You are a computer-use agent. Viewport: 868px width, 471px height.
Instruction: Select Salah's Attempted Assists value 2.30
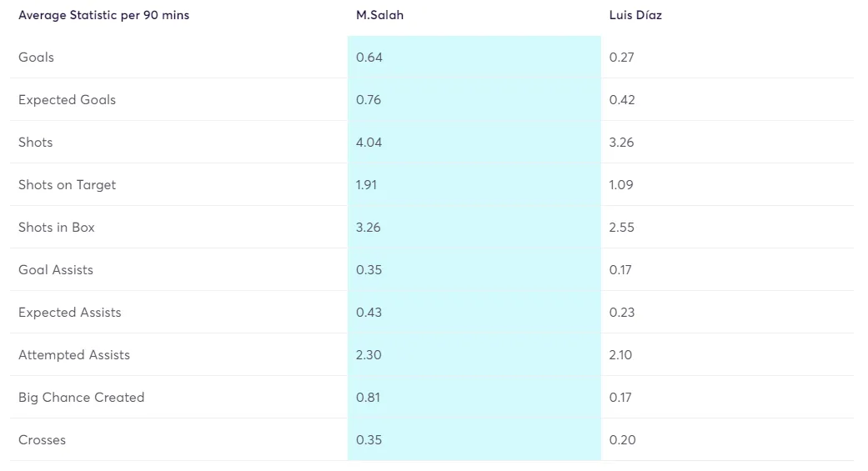pos(369,355)
